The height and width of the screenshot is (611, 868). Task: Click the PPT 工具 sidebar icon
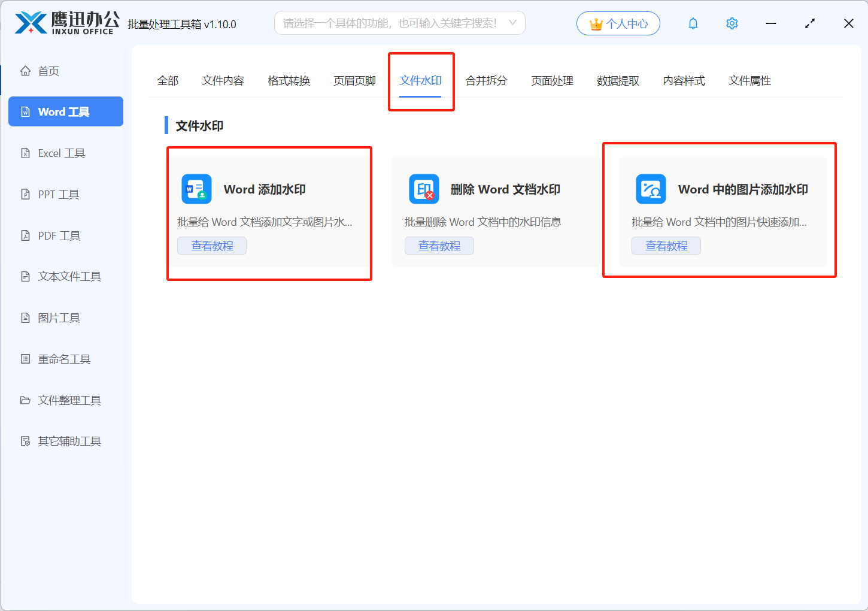pyautogui.click(x=25, y=194)
